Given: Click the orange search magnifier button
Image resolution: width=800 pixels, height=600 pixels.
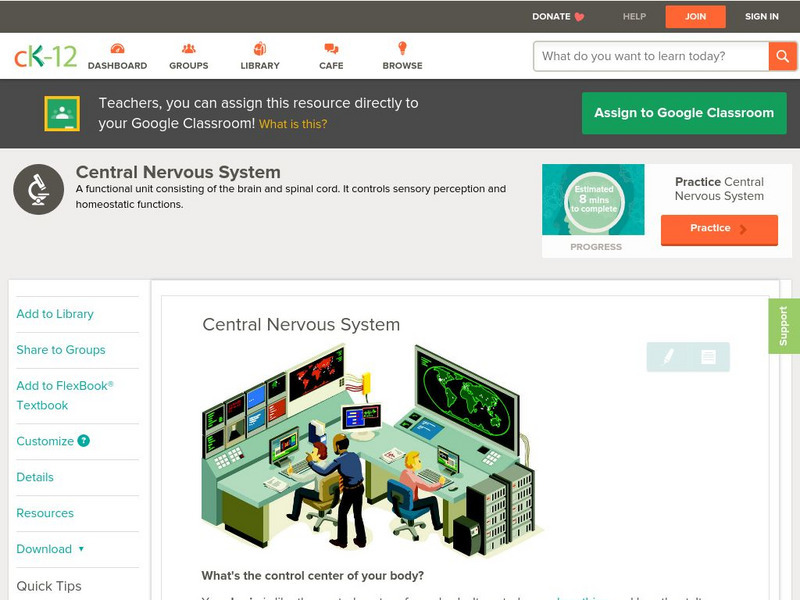Looking at the screenshot, I should tap(782, 56).
